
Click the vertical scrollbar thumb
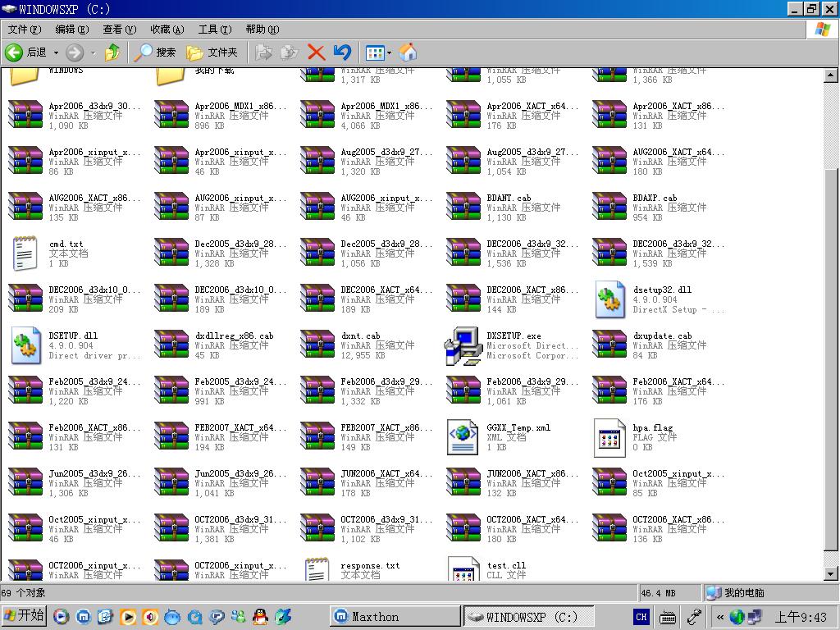tap(830, 359)
